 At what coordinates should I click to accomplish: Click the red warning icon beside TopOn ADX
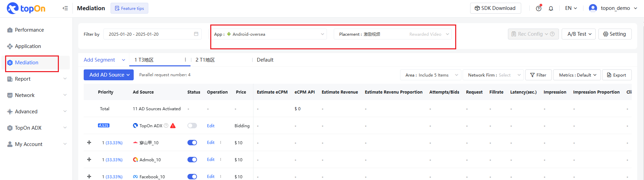tap(173, 126)
